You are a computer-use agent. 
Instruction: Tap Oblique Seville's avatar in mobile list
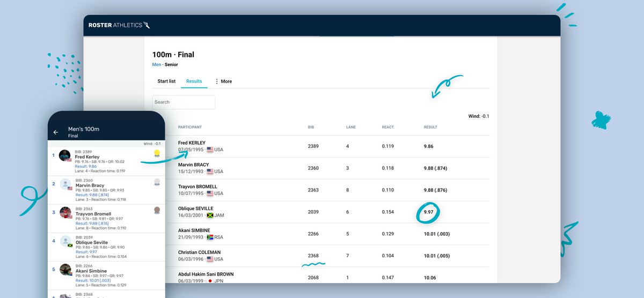pos(65,241)
